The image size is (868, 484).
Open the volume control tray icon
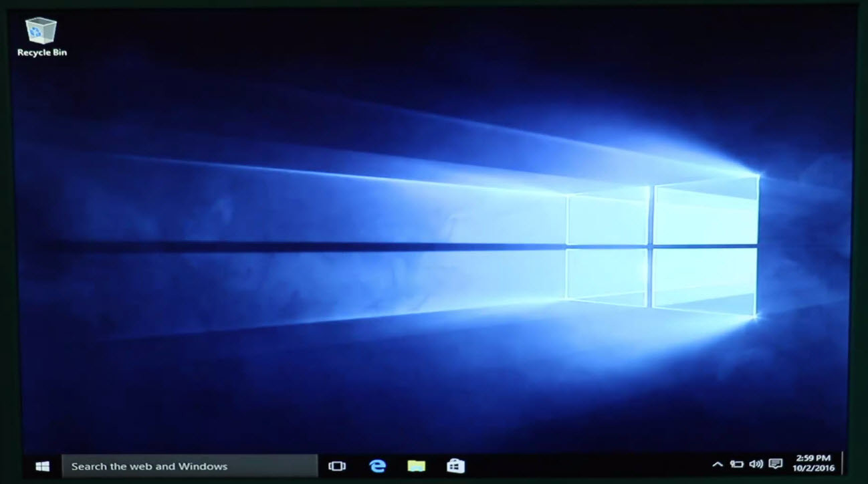point(756,464)
